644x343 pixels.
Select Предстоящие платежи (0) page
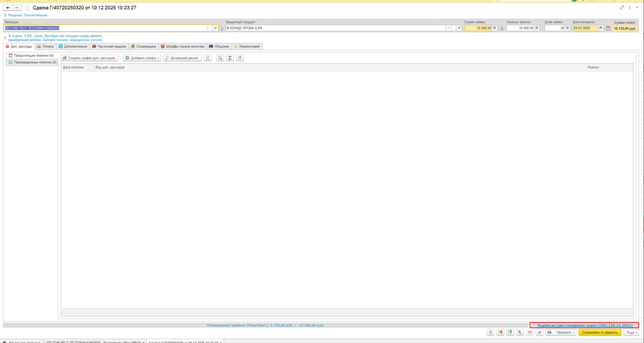coord(32,55)
